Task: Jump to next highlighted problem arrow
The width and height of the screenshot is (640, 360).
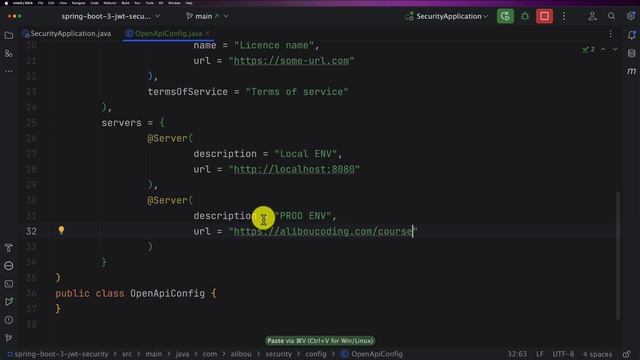Action: click(x=615, y=49)
